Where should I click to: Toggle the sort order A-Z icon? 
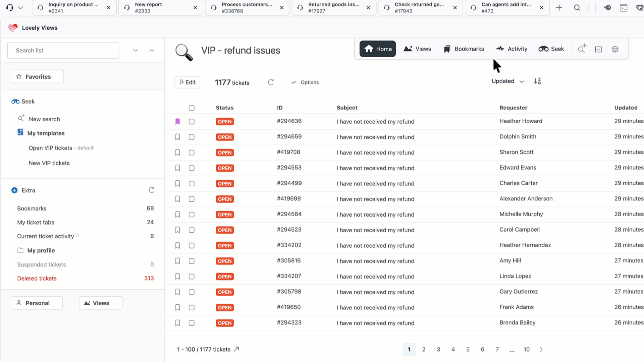click(x=537, y=81)
